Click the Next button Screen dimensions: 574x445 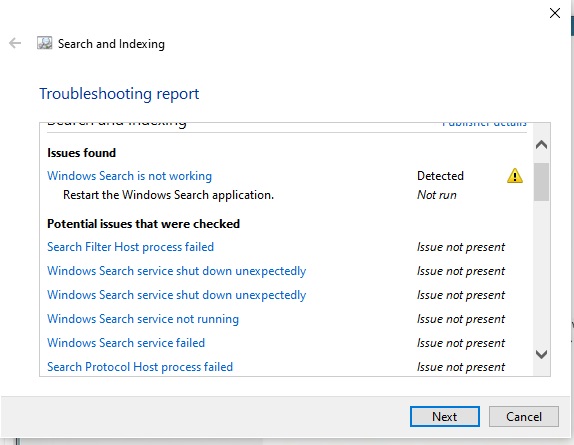[445, 416]
